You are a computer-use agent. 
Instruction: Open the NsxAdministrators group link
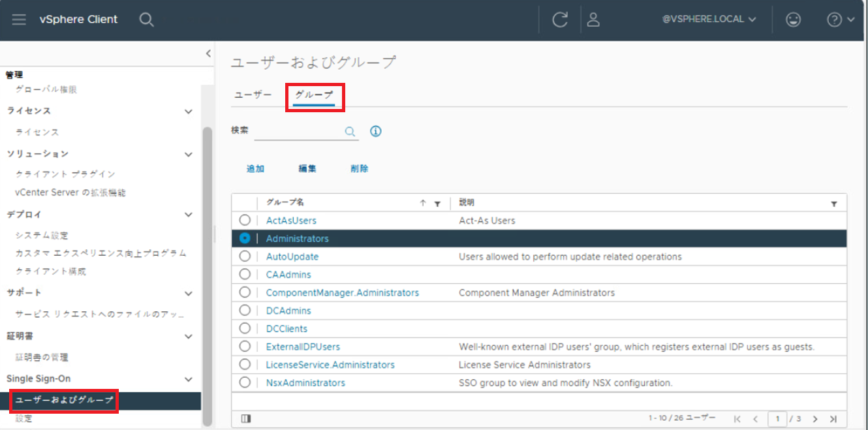click(x=305, y=382)
